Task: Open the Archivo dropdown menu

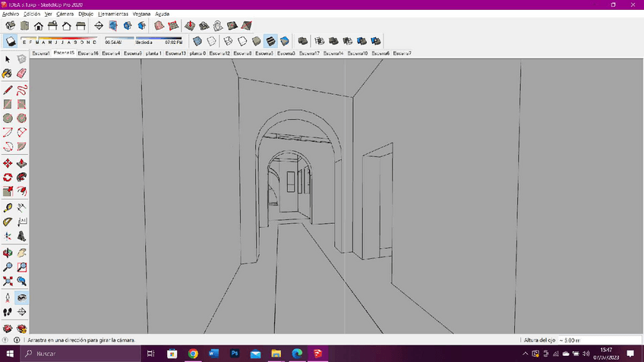Action: tap(11, 14)
